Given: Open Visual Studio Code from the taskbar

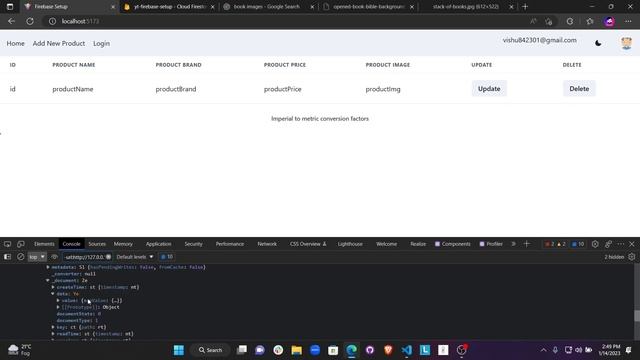Looking at the screenshot, I should coord(407,350).
